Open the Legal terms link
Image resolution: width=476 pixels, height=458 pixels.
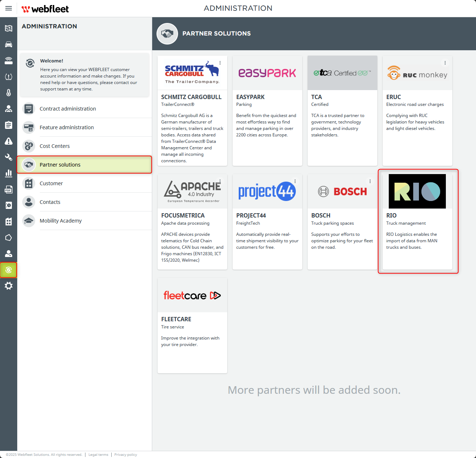(98, 455)
